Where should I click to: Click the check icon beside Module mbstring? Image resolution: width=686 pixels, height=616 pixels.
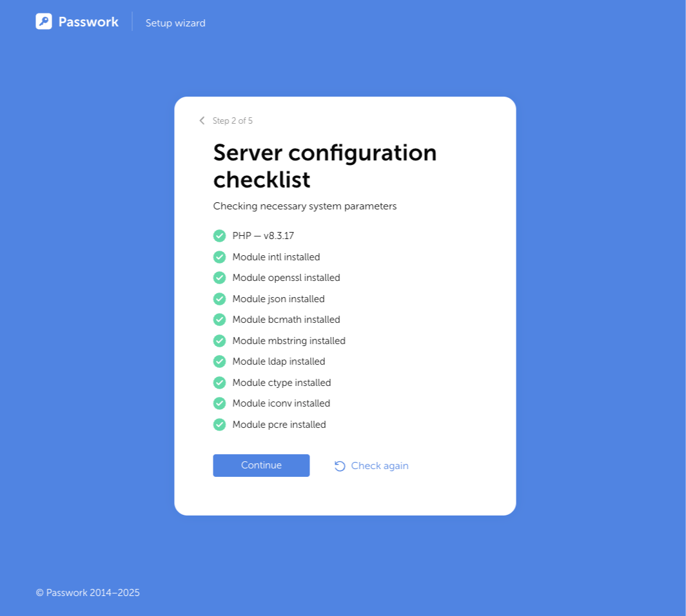pyautogui.click(x=219, y=340)
